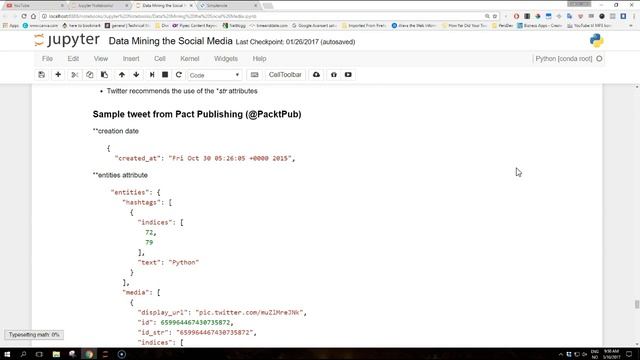The width and height of the screenshot is (640, 360).
Task: Open the Apps bookmarks shortcut
Action: [x=11, y=25]
